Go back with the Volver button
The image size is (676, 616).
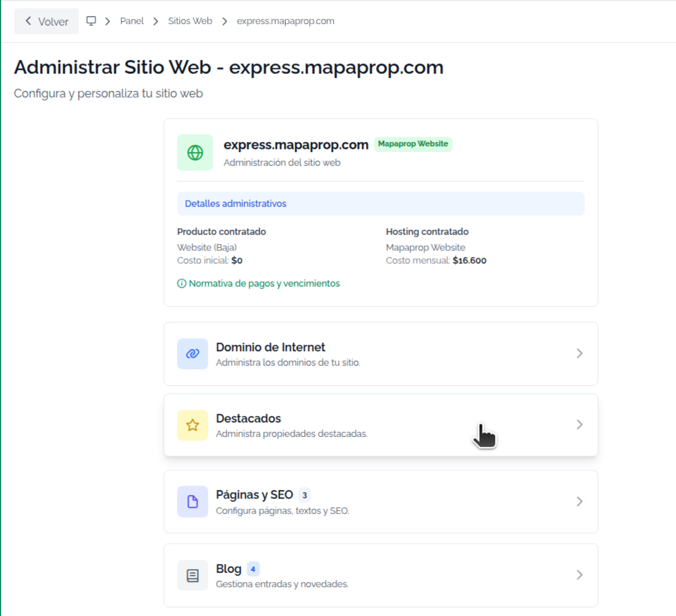[x=46, y=21]
